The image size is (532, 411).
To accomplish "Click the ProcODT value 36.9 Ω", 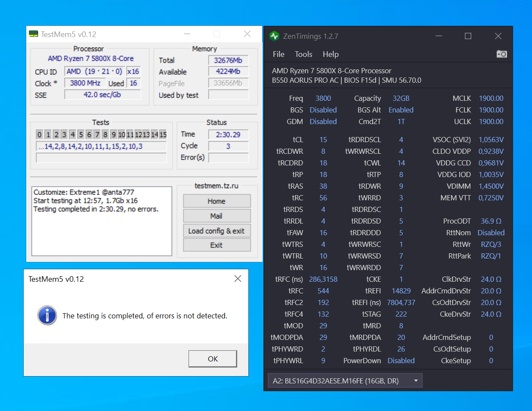I will [491, 221].
